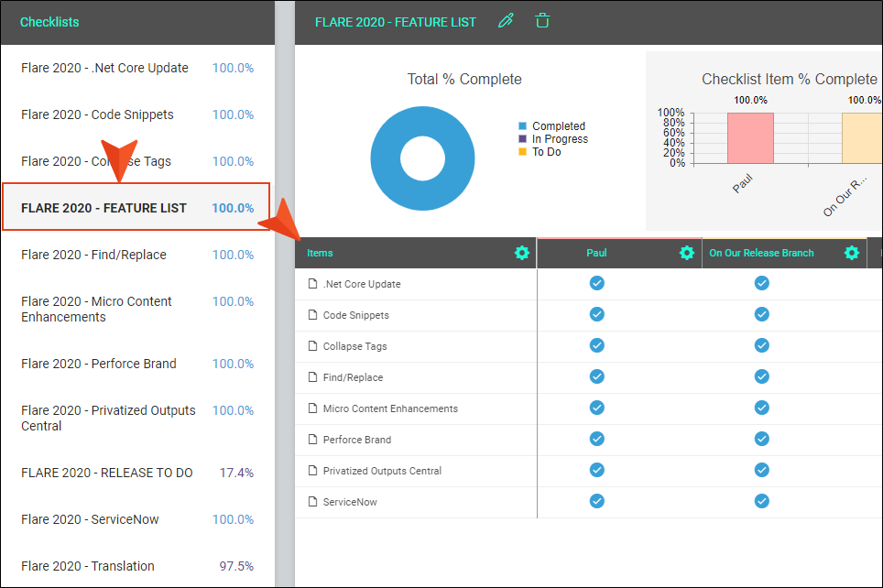Click the 17.4% value for RELEASE TO DO
Screen dimensions: 883x588
coord(236,473)
